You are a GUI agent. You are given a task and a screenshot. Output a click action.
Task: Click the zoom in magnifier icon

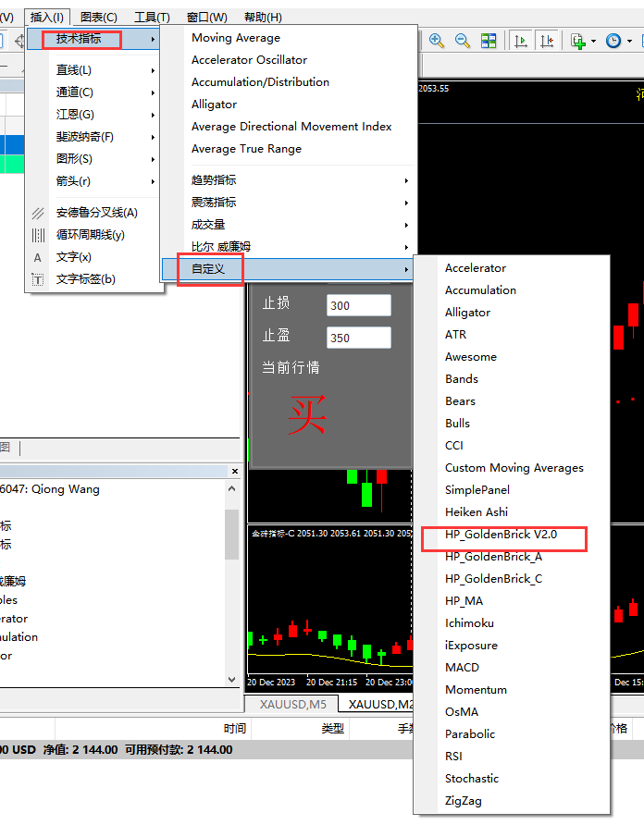click(437, 41)
